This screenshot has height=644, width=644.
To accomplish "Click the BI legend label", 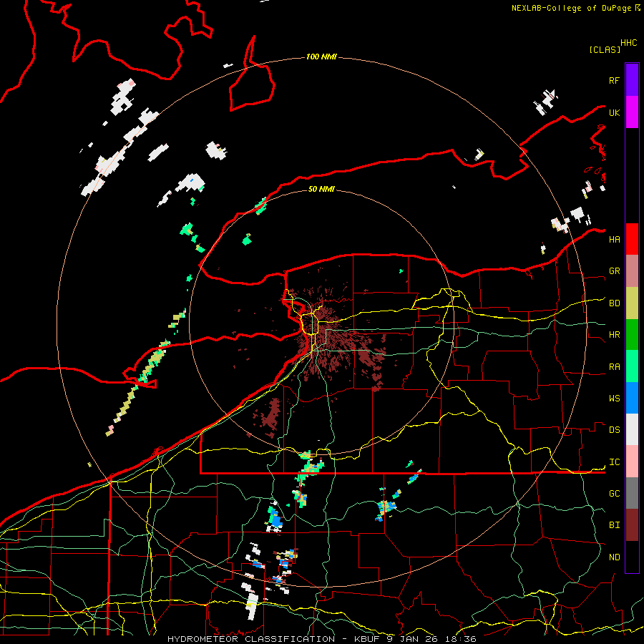I will point(614,525).
